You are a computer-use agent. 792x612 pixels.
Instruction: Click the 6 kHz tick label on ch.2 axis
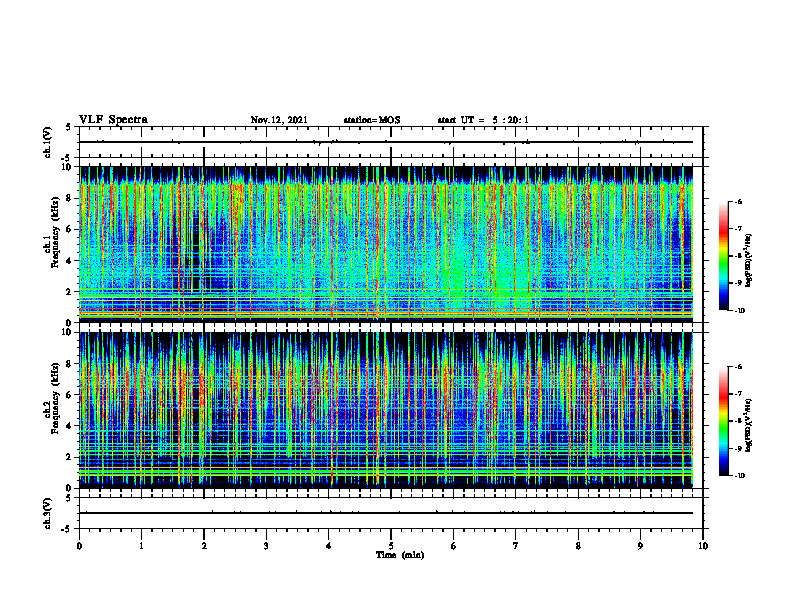click(69, 395)
